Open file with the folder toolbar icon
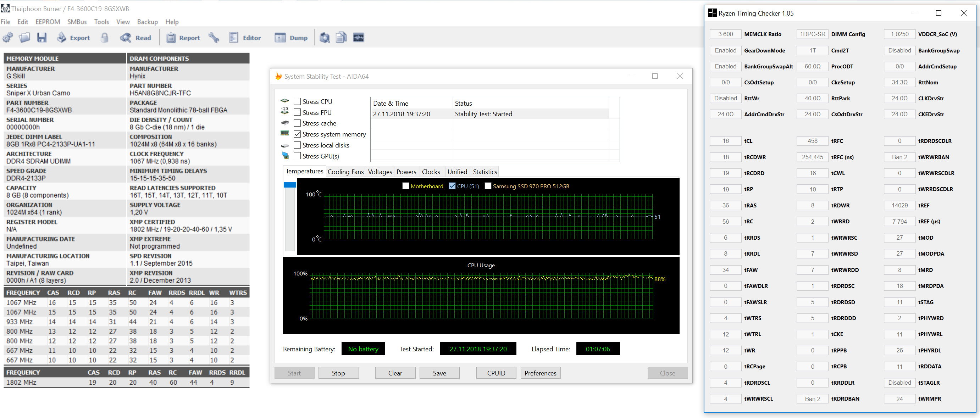This screenshot has width=980, height=418. tap(24, 38)
